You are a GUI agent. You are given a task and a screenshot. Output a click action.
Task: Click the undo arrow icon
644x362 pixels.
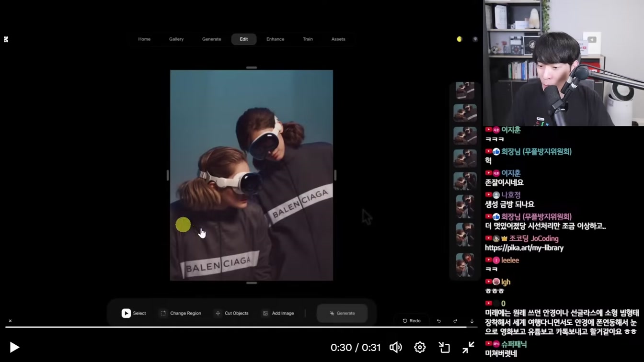point(438,321)
